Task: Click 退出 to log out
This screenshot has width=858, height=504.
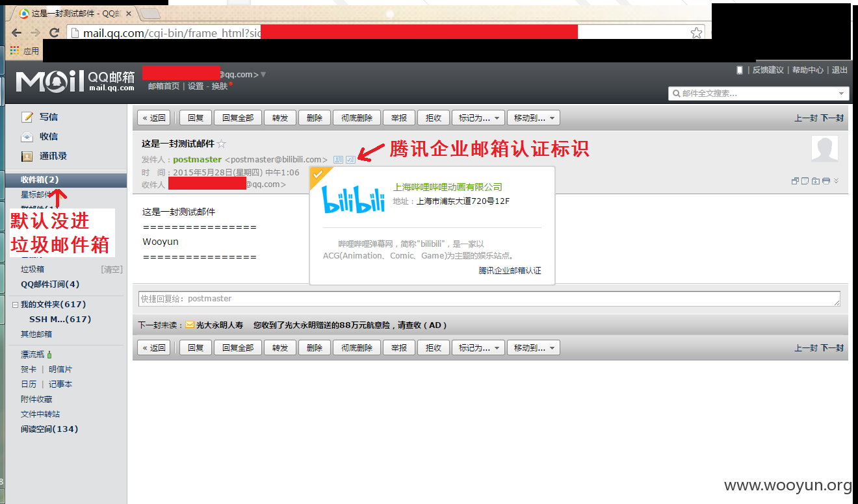Action: [840, 70]
